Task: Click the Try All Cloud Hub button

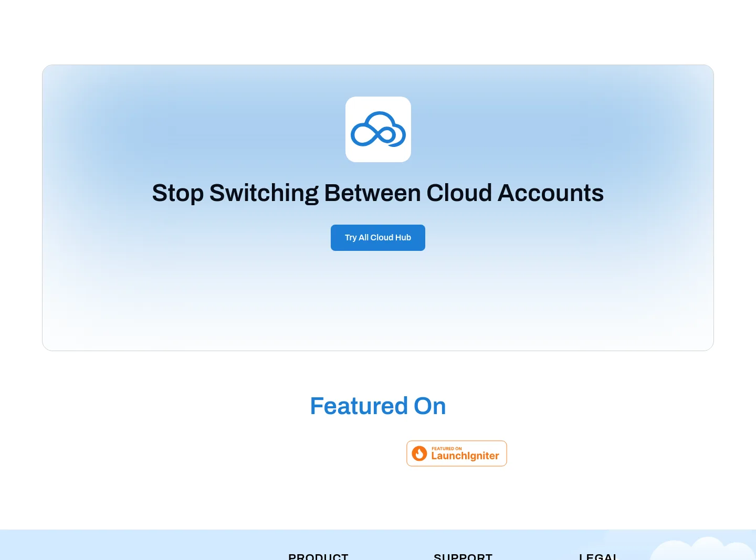Action: tap(378, 238)
